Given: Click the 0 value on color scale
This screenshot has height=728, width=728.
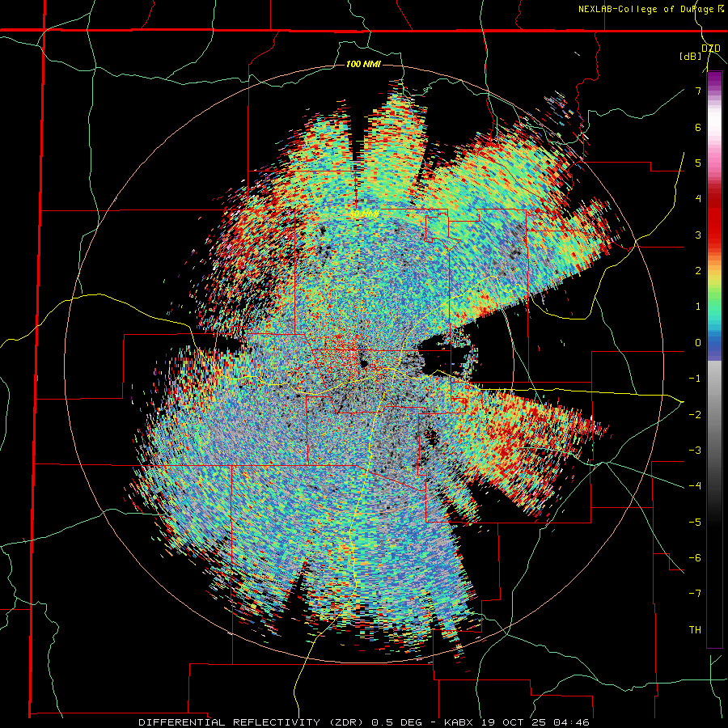Looking at the screenshot, I should 698,343.
